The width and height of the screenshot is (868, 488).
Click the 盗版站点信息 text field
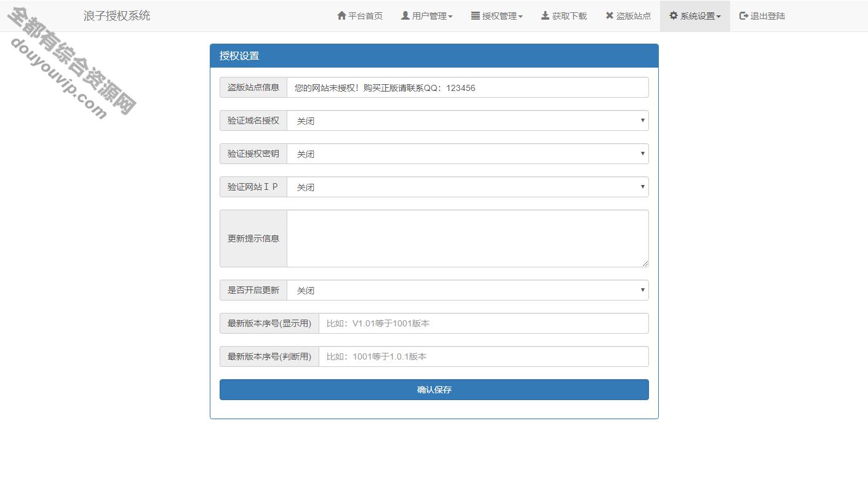[468, 87]
